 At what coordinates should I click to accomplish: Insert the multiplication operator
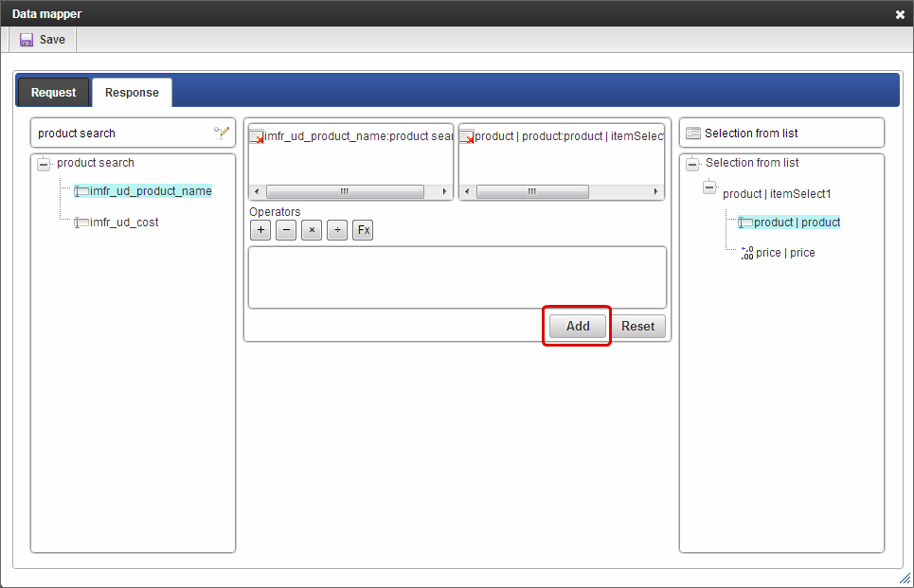pyautogui.click(x=312, y=230)
